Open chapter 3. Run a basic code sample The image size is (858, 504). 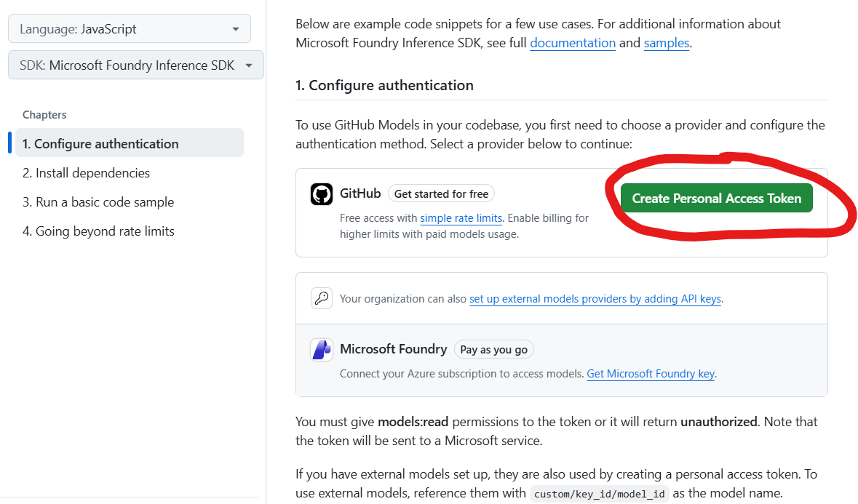point(98,201)
